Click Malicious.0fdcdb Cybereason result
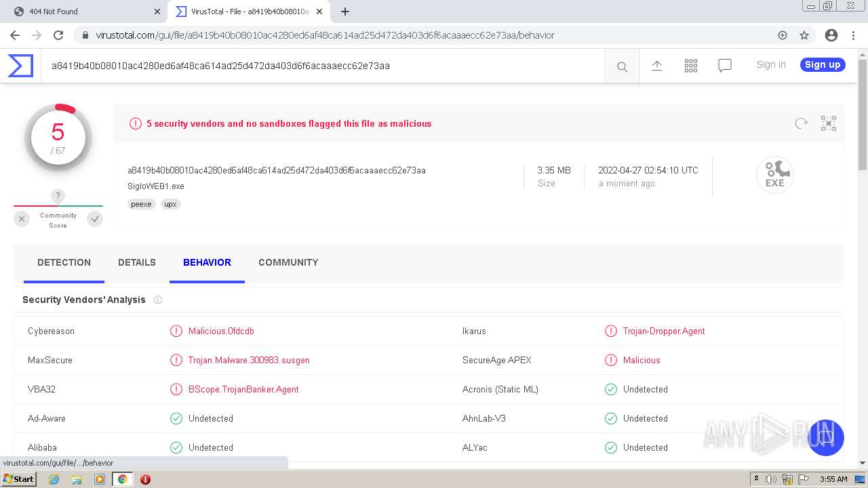This screenshot has height=488, width=868. click(221, 331)
